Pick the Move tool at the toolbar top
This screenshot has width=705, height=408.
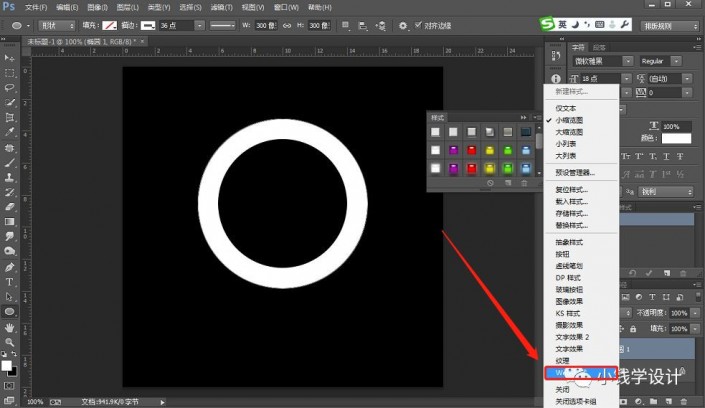point(9,58)
